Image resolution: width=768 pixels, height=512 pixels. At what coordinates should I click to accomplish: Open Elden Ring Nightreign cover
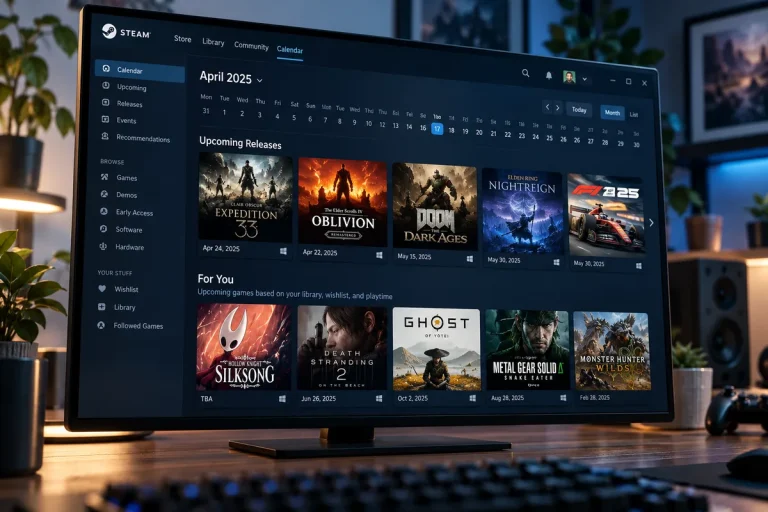(x=522, y=211)
